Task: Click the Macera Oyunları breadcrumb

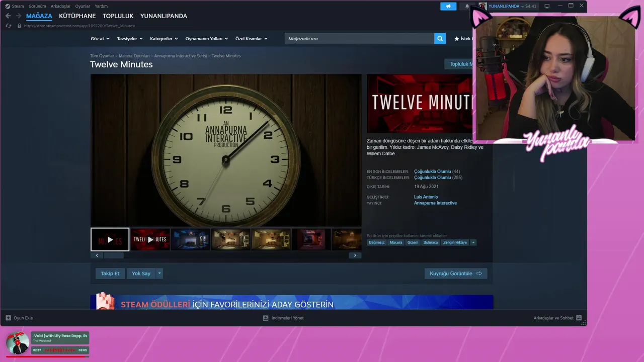Action: [134, 56]
